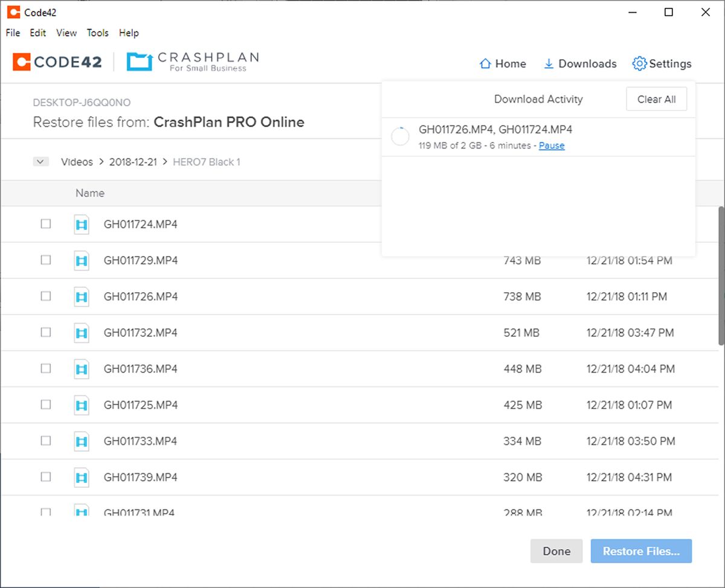Viewport: 725px width, 588px height.
Task: Open the 2018-12-21 breadcrumb folder
Action: pyautogui.click(x=133, y=162)
